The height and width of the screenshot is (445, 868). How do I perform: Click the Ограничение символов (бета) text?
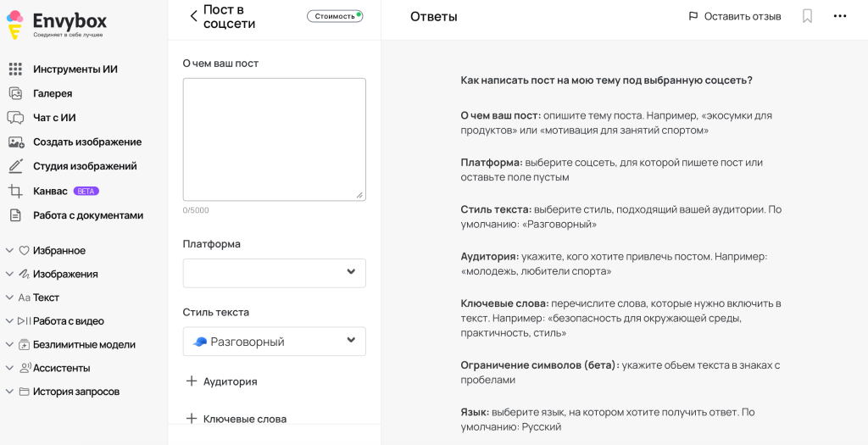pyautogui.click(x=540, y=365)
